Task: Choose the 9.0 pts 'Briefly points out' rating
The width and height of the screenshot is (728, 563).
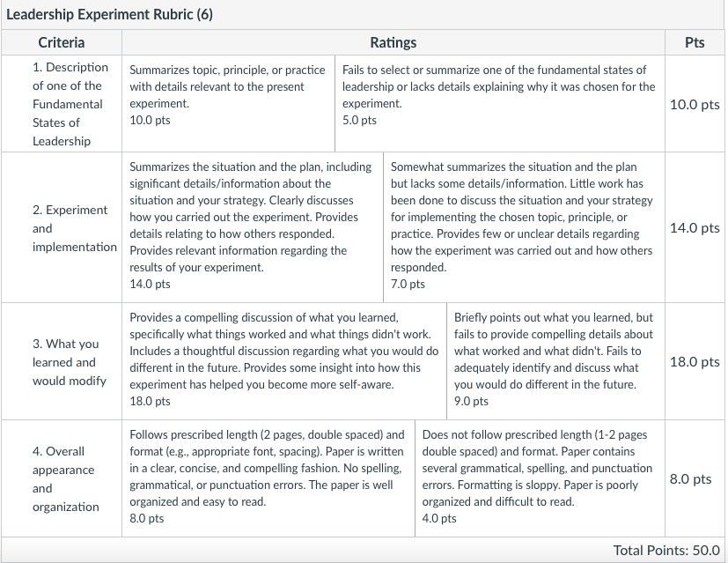Action: pos(555,361)
